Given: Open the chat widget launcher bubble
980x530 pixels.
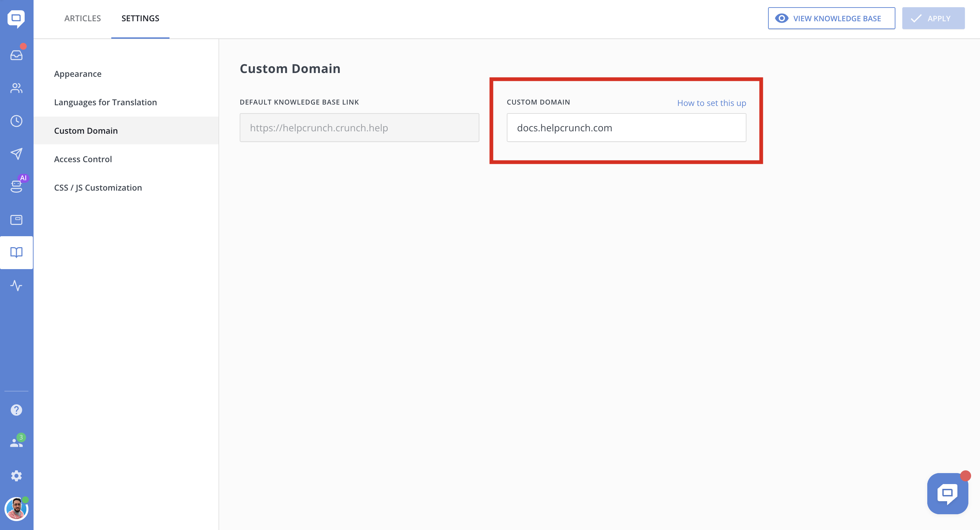Looking at the screenshot, I should point(947,493).
